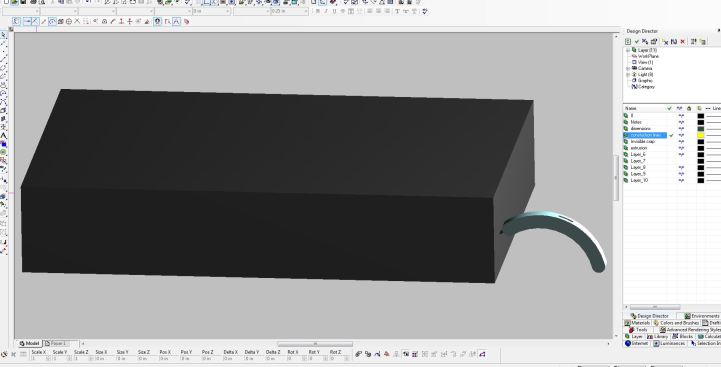The height and width of the screenshot is (367, 721).
Task: Select the arrow Select tool in left toolbar
Action: pyautogui.click(x=4, y=35)
